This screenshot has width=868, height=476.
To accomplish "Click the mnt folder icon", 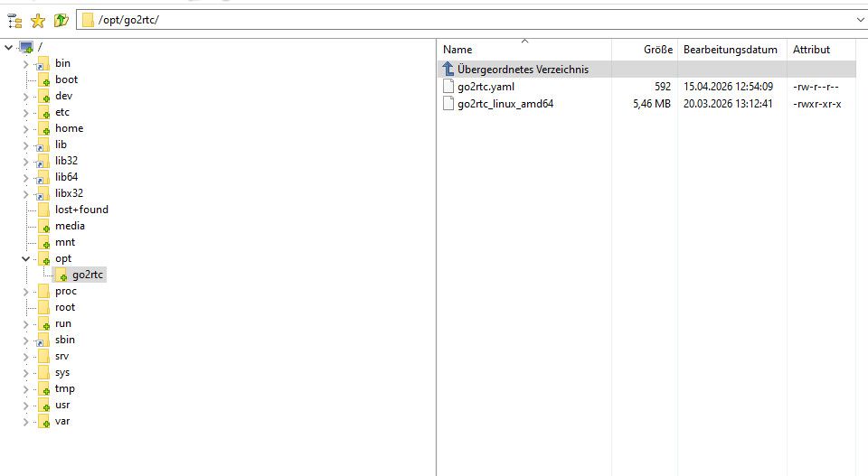I will click(43, 242).
